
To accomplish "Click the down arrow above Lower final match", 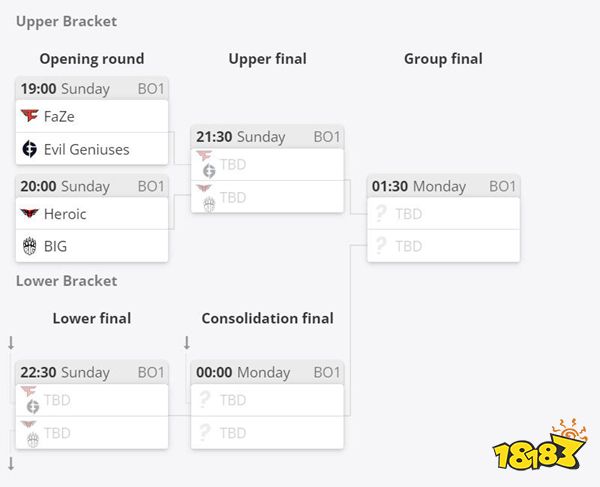I will (11, 343).
